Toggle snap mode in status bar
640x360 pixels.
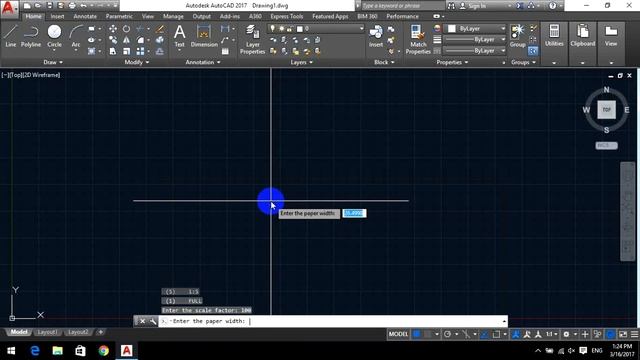coord(427,334)
